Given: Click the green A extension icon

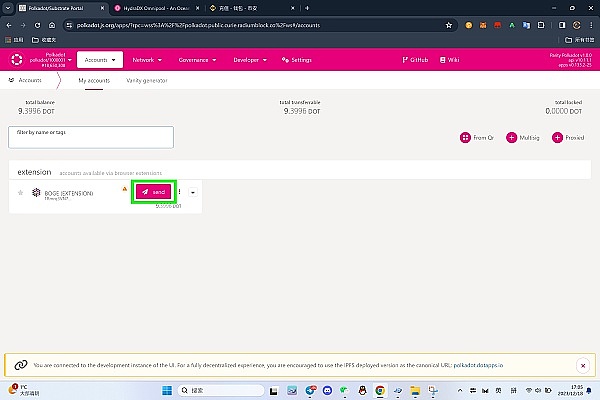Looking at the screenshot, I should point(512,25).
